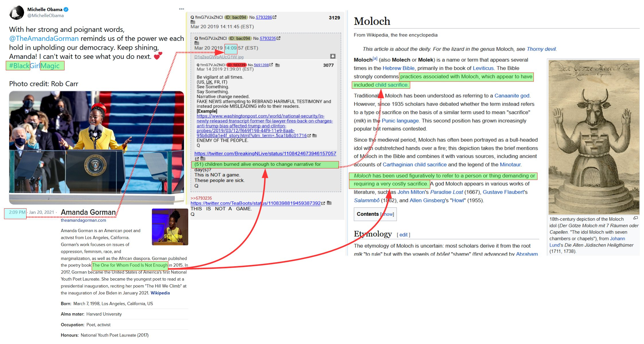Click the footnote [a] after Moloch
This screenshot has height=344, width=644.
(x=375, y=59)
